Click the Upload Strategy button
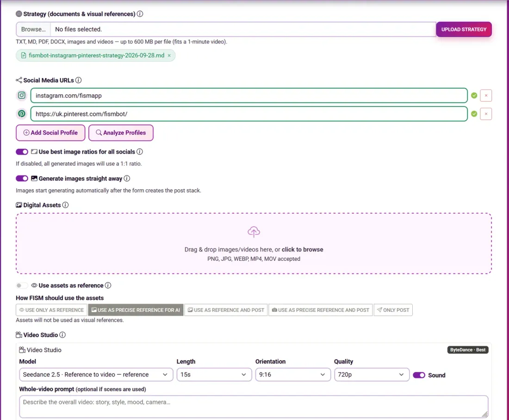Screen dimensions: 509x420 (x=464, y=29)
